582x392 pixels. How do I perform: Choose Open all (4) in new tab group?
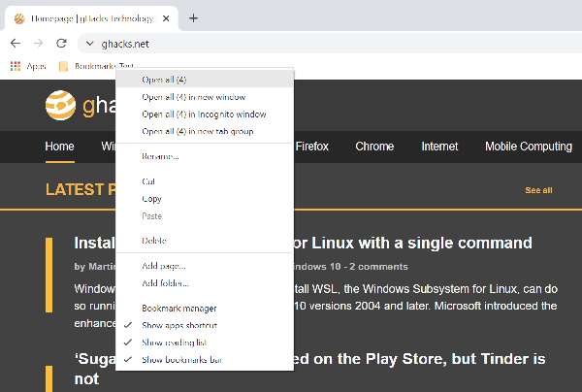205,131
